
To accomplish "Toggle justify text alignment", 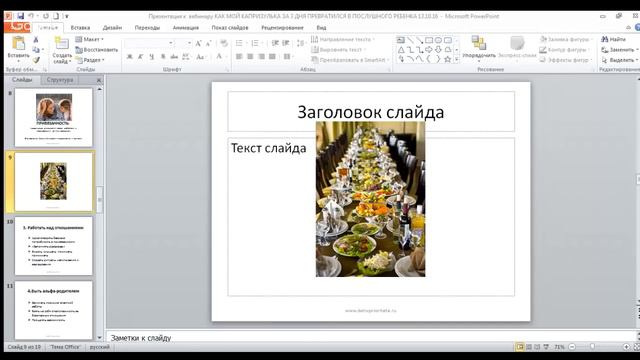I will click(272, 57).
